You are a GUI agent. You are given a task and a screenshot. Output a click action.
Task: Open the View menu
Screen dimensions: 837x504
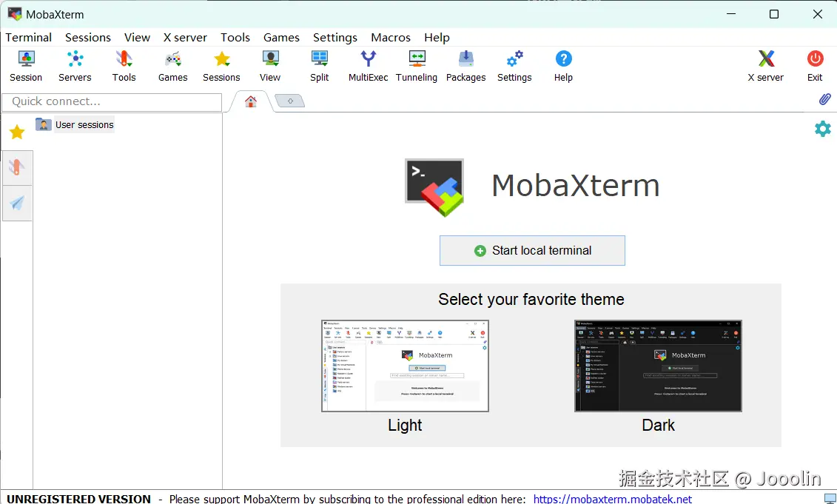pos(137,37)
